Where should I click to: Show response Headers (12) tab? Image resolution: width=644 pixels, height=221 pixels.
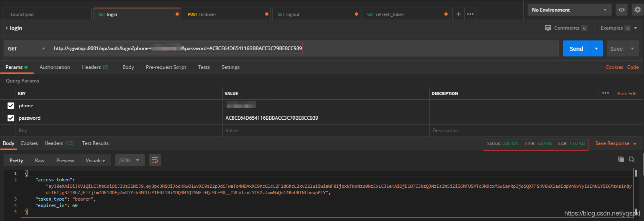pyautogui.click(x=59, y=143)
